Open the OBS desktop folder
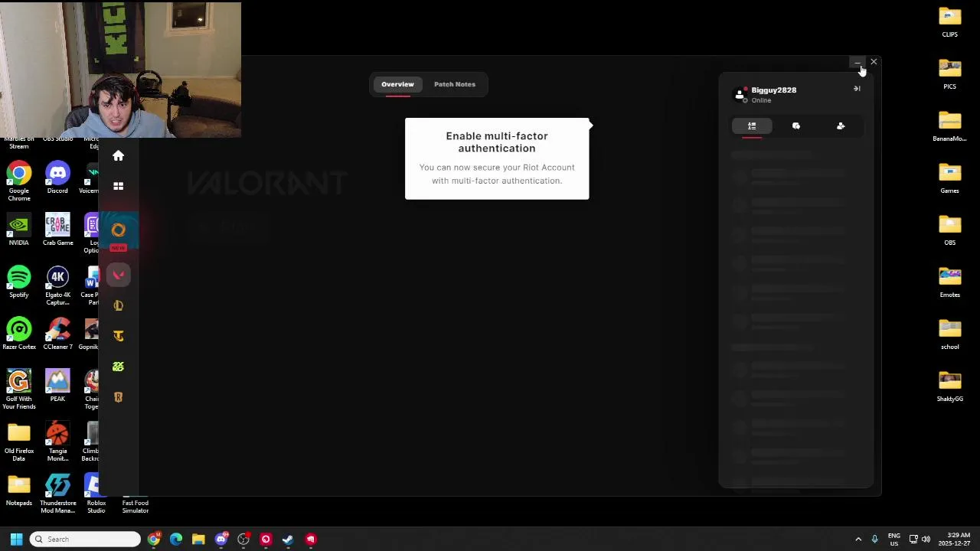 (949, 230)
